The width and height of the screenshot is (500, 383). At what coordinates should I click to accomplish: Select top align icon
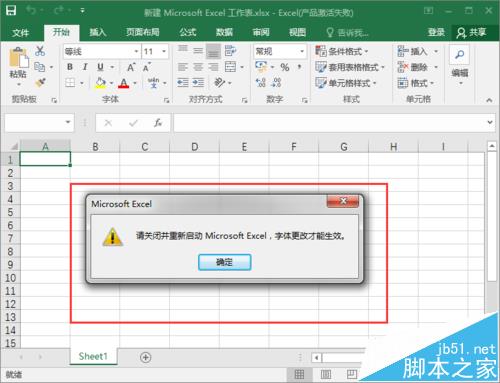(183, 50)
